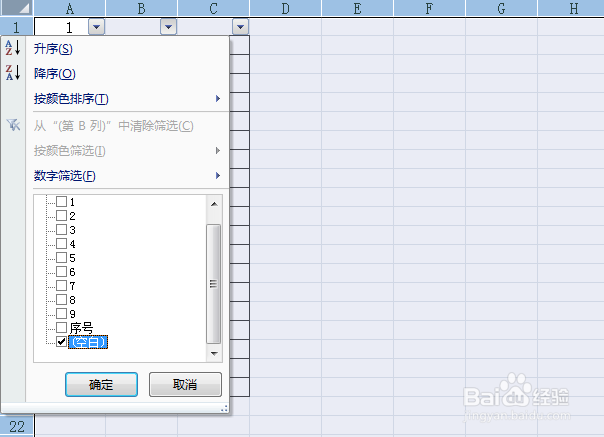Click the clear filter funnel icon
The width and height of the screenshot is (604, 437).
(13, 125)
